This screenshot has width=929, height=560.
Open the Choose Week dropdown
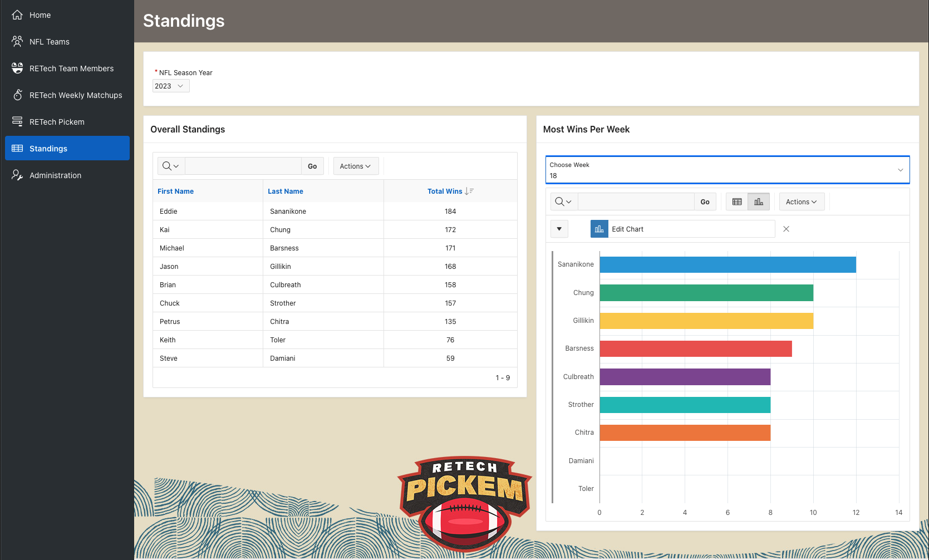(727, 170)
